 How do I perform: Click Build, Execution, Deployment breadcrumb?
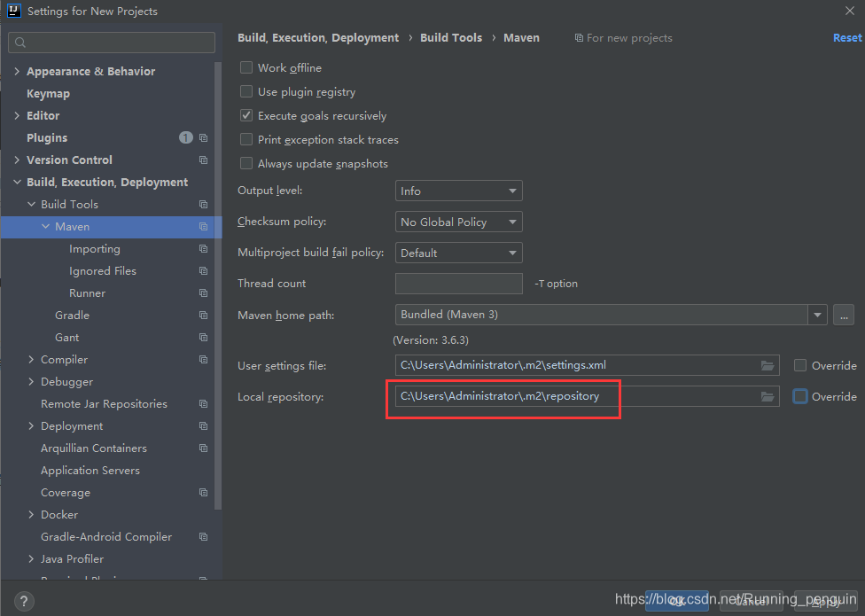[318, 37]
